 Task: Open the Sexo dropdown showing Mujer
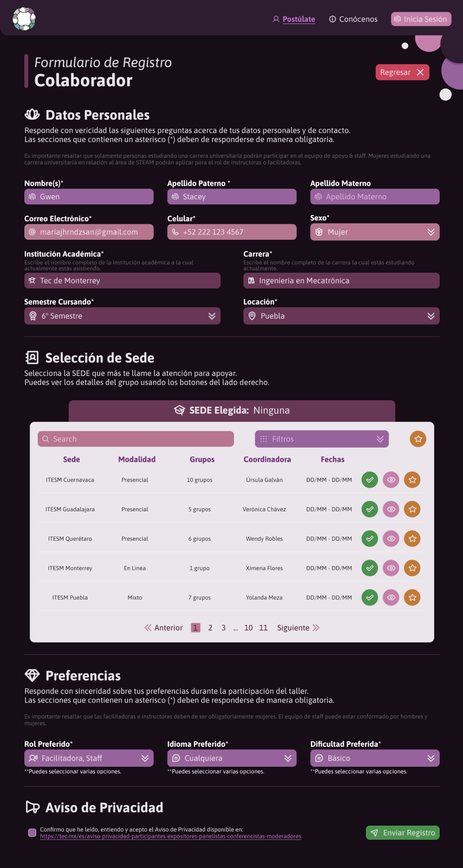tap(375, 232)
